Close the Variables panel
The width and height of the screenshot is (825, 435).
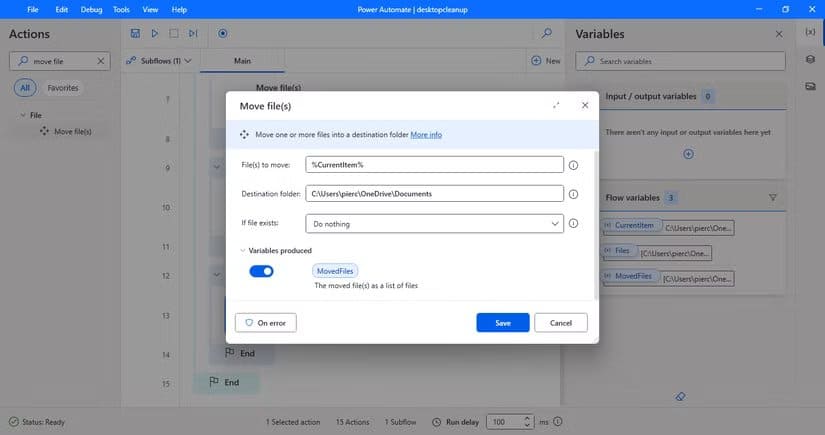tap(779, 34)
